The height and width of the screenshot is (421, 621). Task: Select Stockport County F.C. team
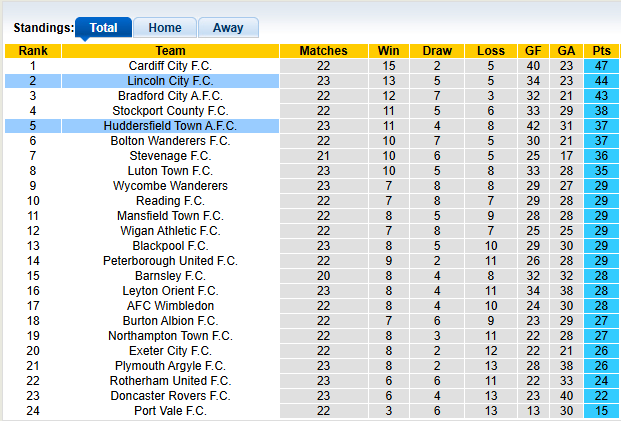pyautogui.click(x=170, y=111)
